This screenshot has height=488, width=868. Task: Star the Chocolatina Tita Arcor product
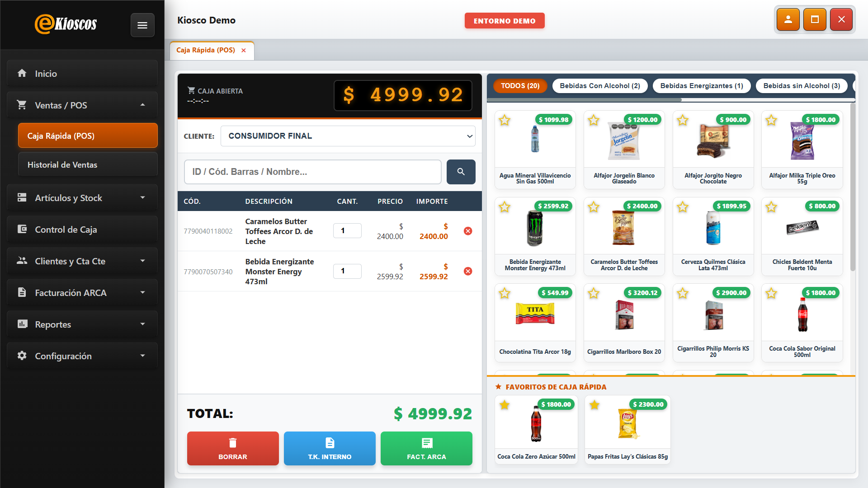[x=505, y=293]
